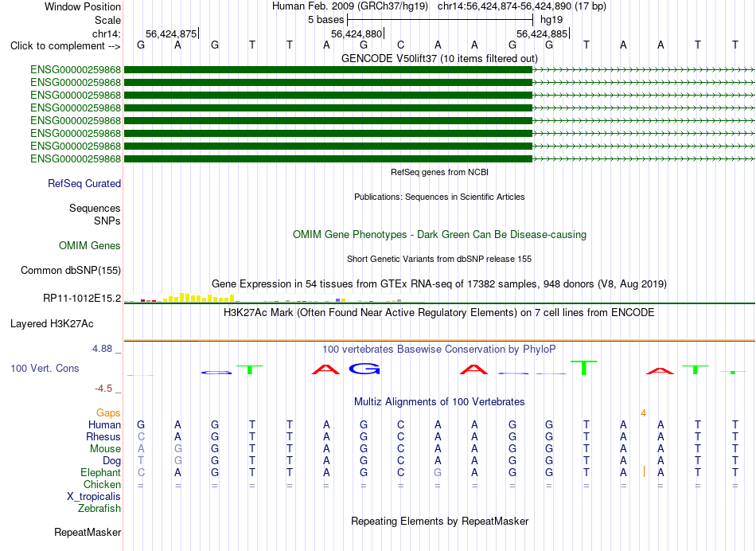The width and height of the screenshot is (756, 551).
Task: Select the Dog alignment row label
Action: point(111,461)
